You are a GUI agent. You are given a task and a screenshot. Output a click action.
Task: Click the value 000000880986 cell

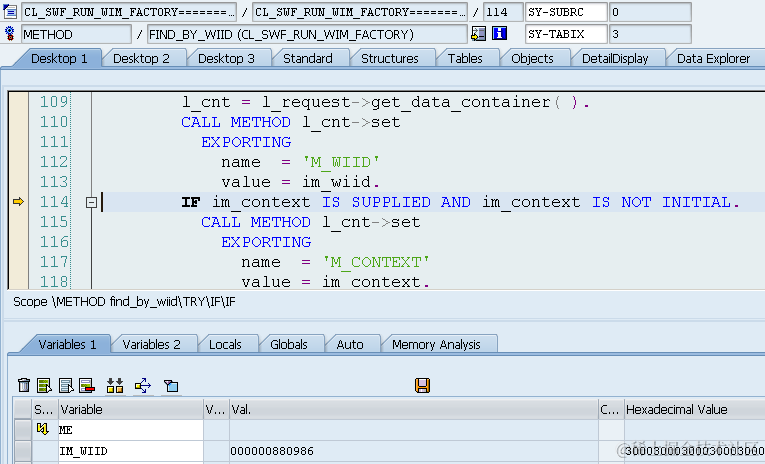[x=414, y=451]
